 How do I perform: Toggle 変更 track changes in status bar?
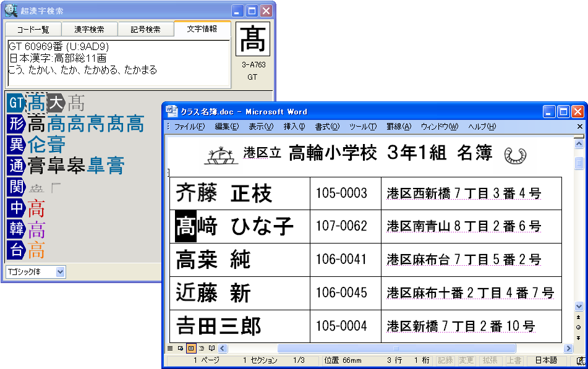pyautogui.click(x=466, y=360)
